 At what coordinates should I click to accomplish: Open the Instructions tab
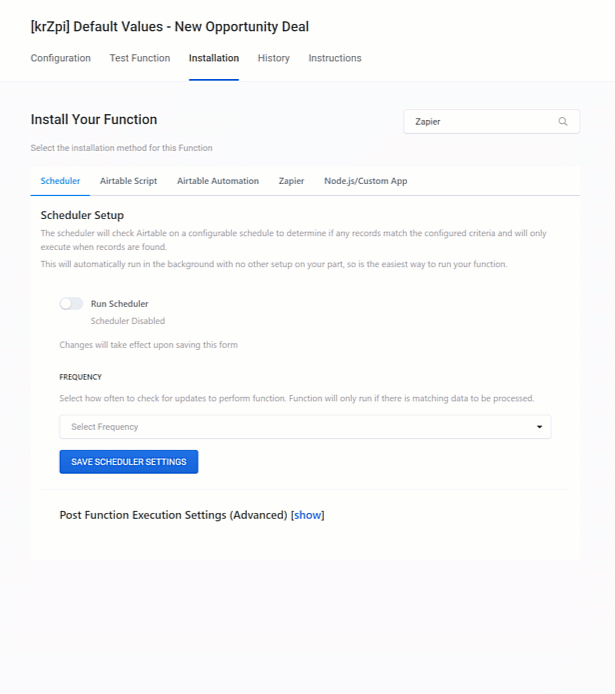(x=335, y=58)
